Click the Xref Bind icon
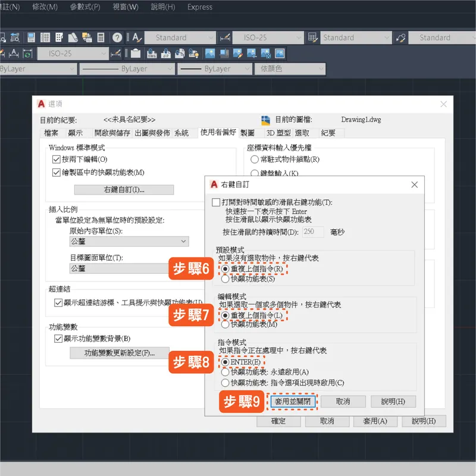The width and height of the screenshot is (476, 476). 180,54
